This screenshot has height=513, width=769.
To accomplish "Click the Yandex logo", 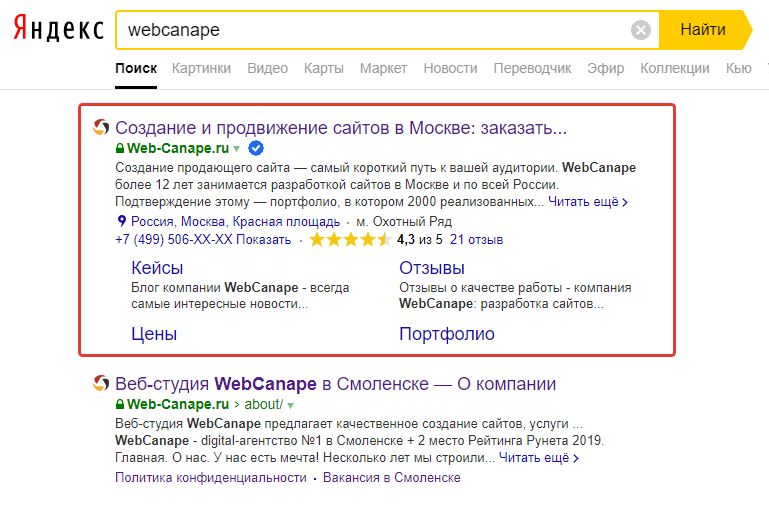I will [x=58, y=30].
